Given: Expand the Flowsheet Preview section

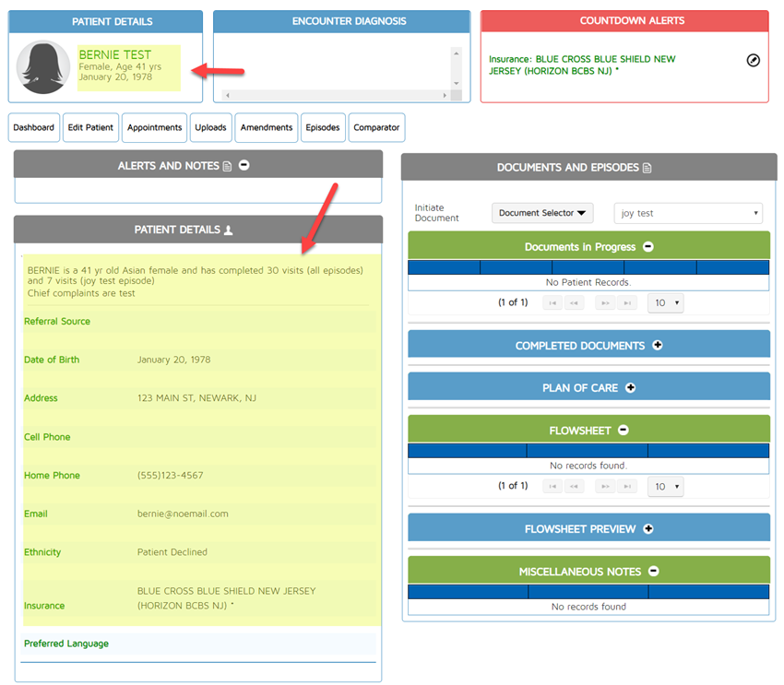Looking at the screenshot, I should pyautogui.click(x=648, y=529).
